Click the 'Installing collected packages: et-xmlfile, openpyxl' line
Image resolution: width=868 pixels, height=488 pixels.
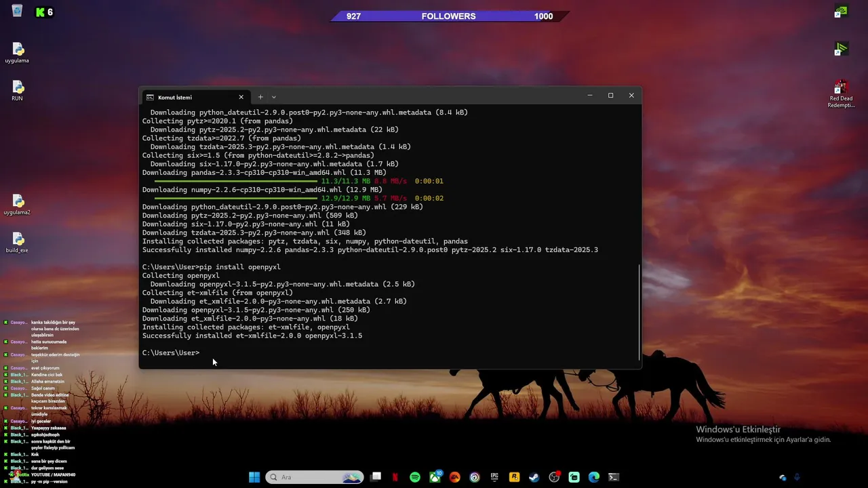245,327
